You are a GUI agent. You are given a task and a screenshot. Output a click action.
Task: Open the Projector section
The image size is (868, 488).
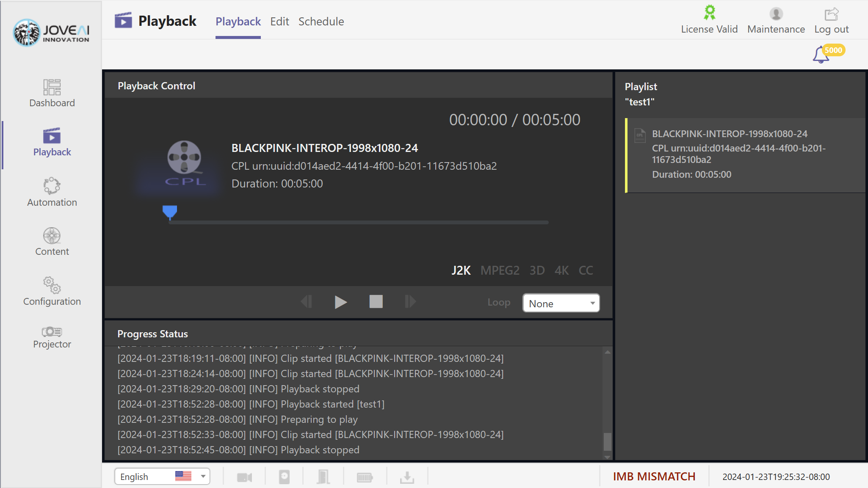tap(52, 337)
